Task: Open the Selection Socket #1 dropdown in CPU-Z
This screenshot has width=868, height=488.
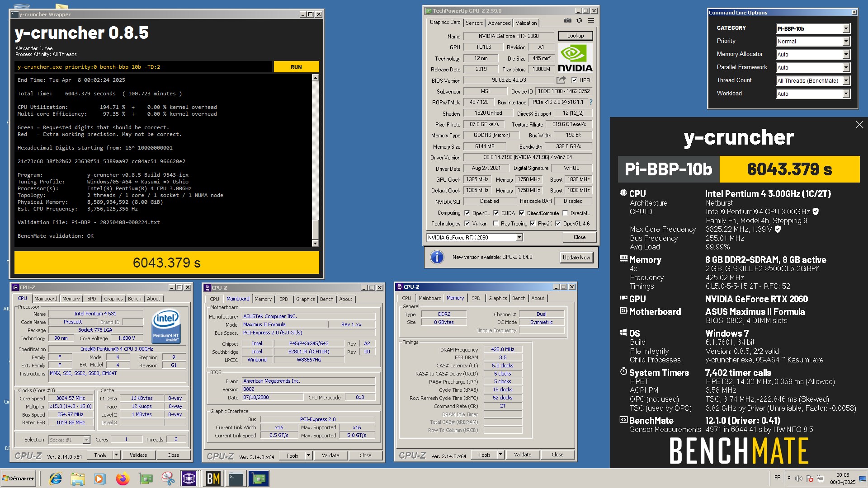Action: pos(69,440)
